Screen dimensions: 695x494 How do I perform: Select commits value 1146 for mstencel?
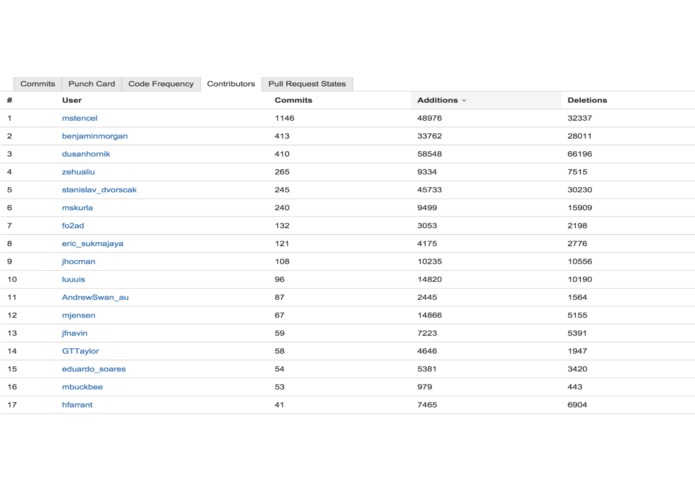tap(285, 118)
